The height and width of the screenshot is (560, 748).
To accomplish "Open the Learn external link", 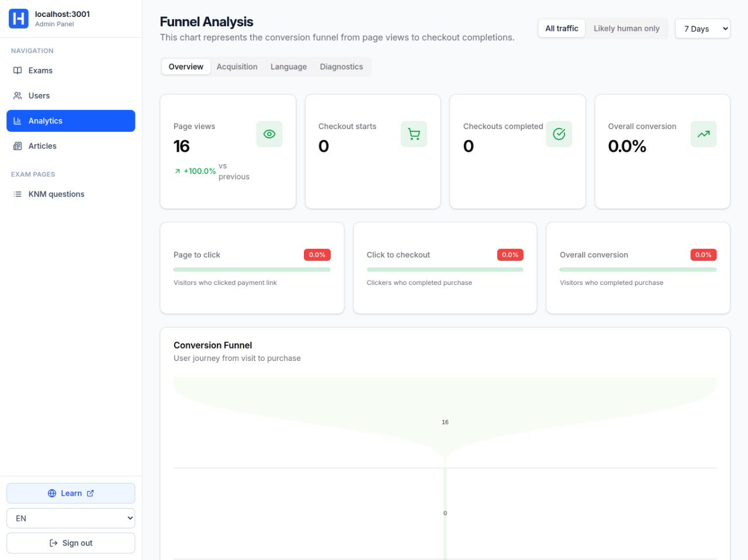I will (71, 493).
